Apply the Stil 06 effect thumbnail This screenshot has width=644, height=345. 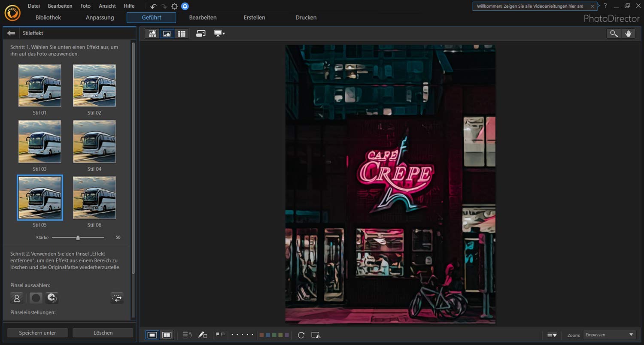pos(94,197)
